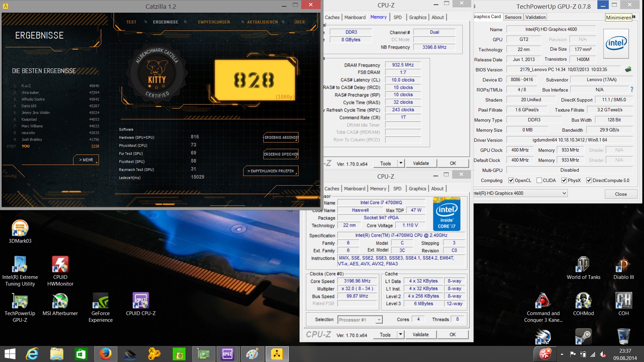
Task: Click the volume icon in system tray
Action: [603, 354]
